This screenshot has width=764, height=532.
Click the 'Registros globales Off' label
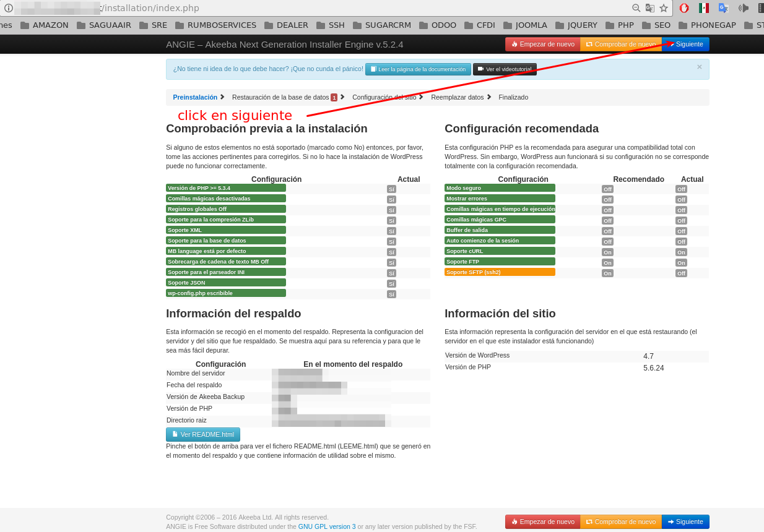tap(226, 209)
